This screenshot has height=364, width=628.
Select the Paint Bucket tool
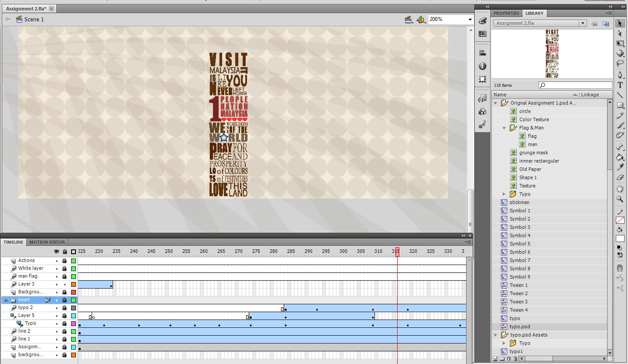(x=620, y=157)
